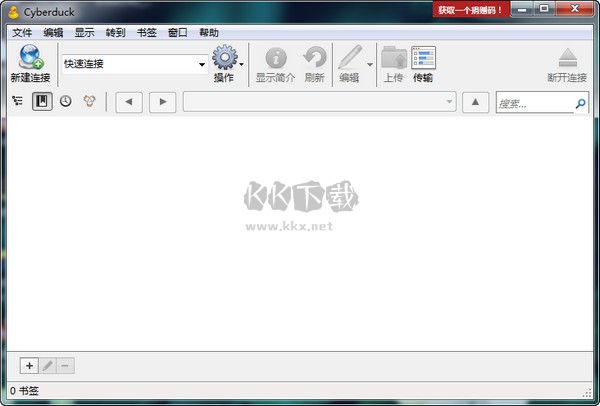
Task: Click the Upload (上传) folder icon
Action: [394, 58]
